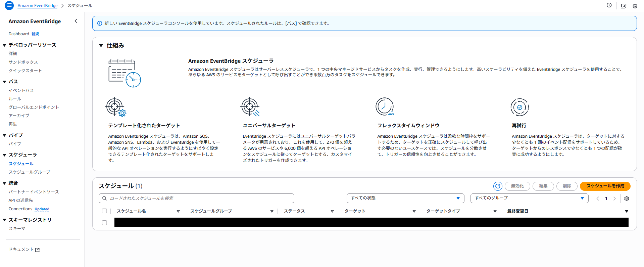
Task: Open Connections in the sidebar
Action: 20,209
